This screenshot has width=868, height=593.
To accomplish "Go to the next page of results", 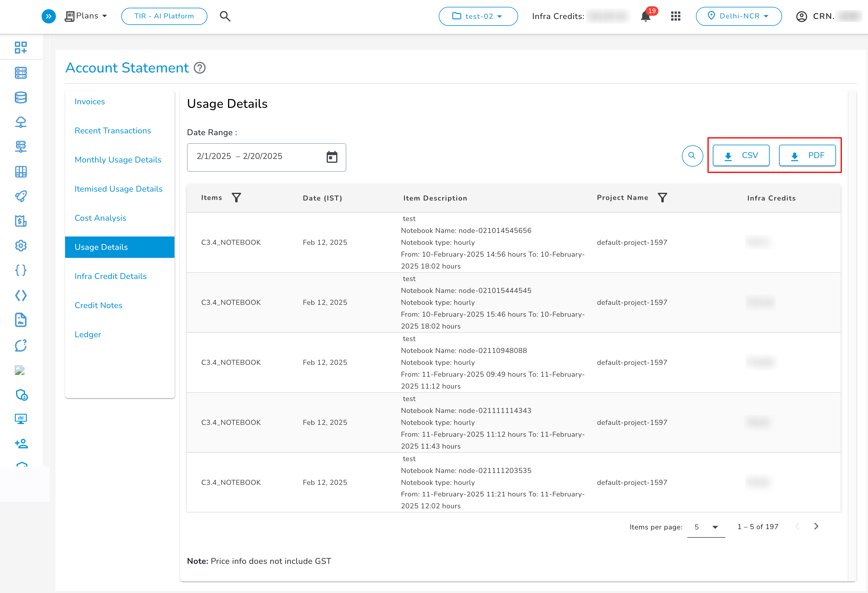I will point(816,526).
